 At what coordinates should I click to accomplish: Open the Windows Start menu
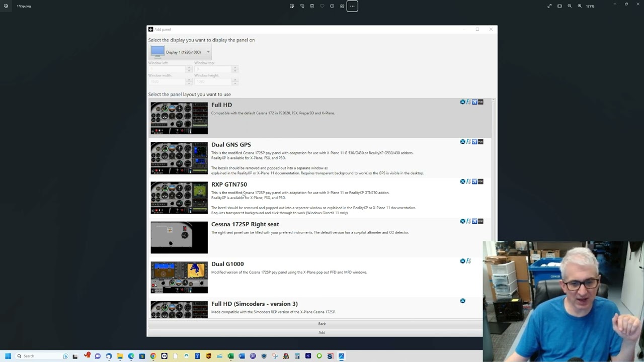click(x=8, y=356)
